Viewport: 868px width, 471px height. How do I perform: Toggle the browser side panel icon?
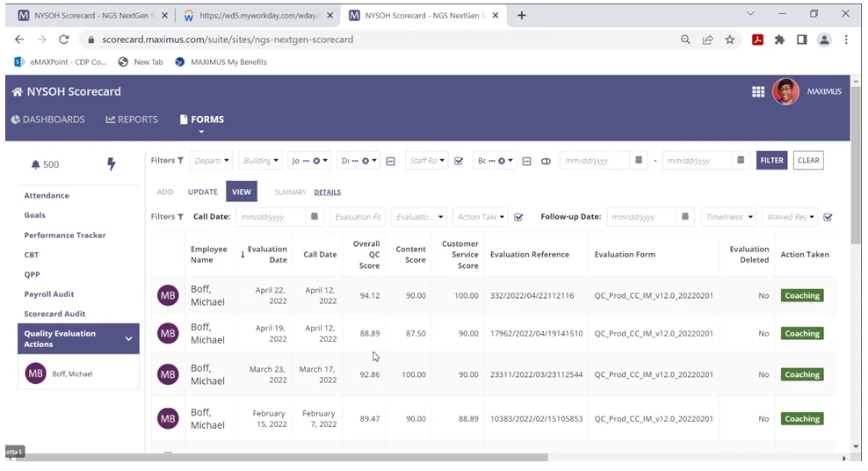point(801,40)
